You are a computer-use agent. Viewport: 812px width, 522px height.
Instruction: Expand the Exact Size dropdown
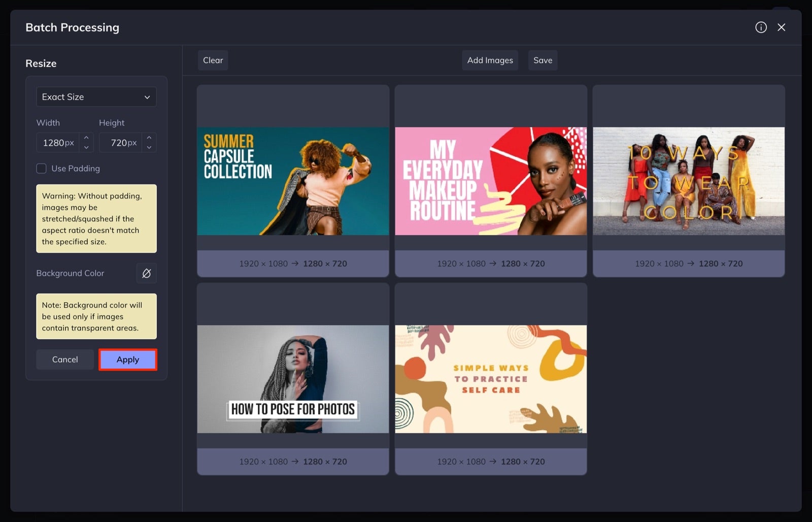point(96,97)
